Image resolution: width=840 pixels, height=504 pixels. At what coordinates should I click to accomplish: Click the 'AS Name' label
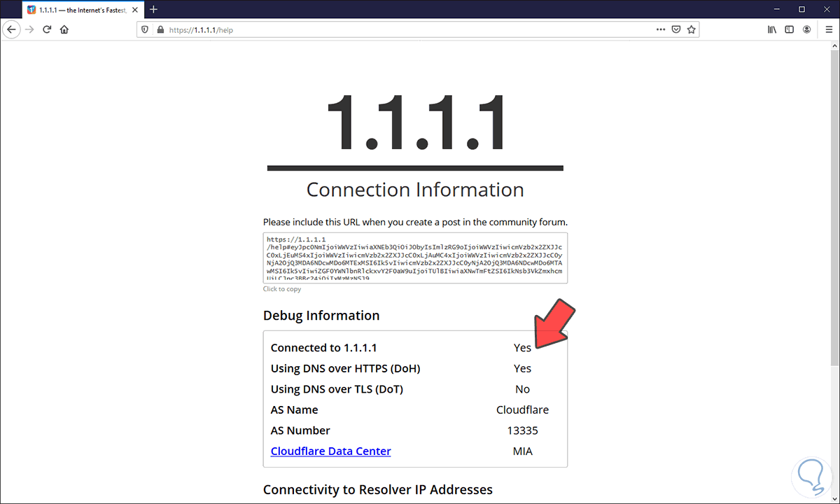(294, 409)
